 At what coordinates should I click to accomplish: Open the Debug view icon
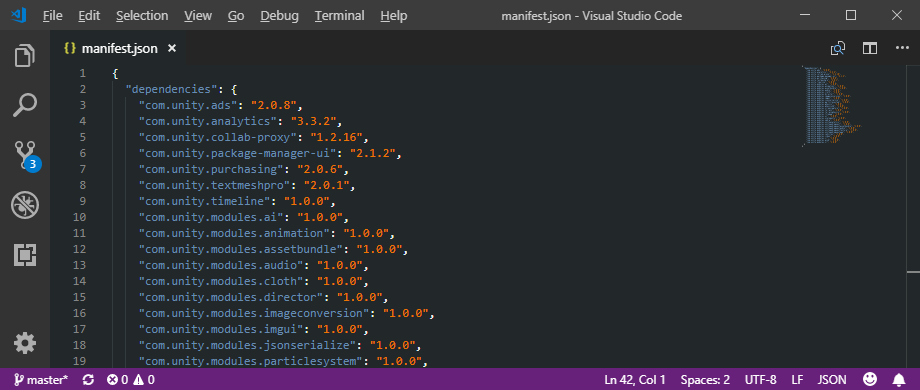pyautogui.click(x=25, y=205)
